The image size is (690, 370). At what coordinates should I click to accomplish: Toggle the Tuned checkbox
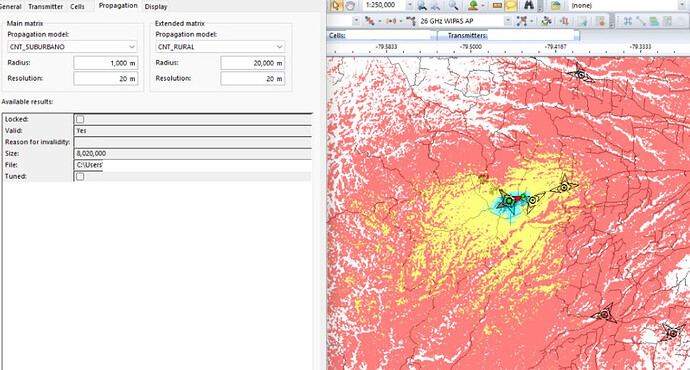(x=80, y=176)
